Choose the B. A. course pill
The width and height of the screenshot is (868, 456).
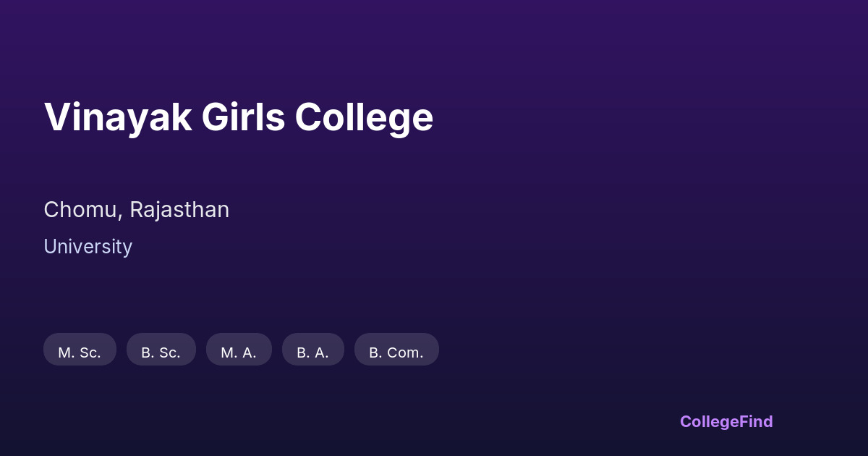(x=312, y=350)
